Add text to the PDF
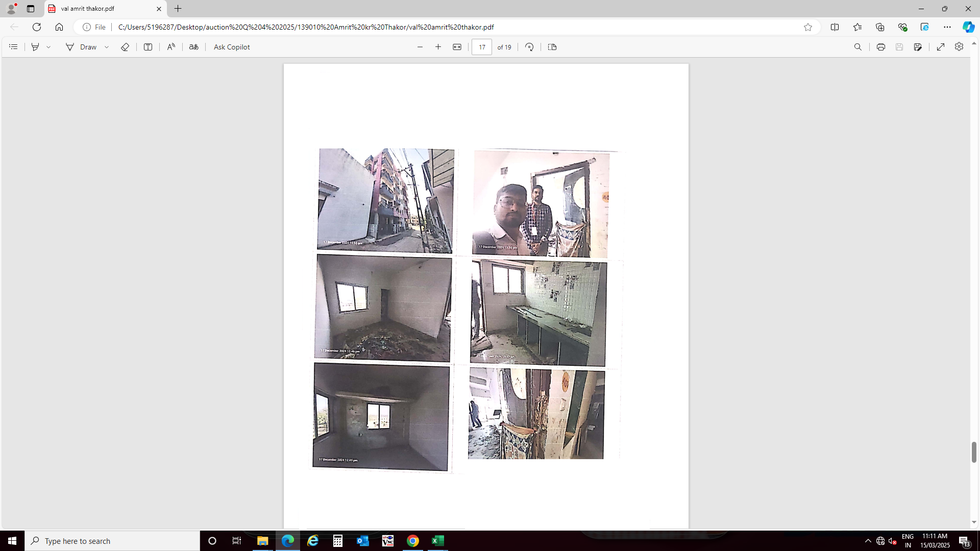Screen dimensions: 980x551 point(148,47)
